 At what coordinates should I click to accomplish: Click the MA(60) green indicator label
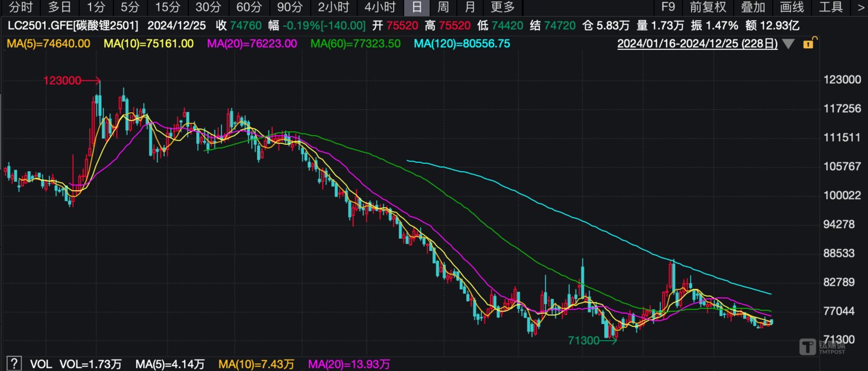tap(355, 43)
